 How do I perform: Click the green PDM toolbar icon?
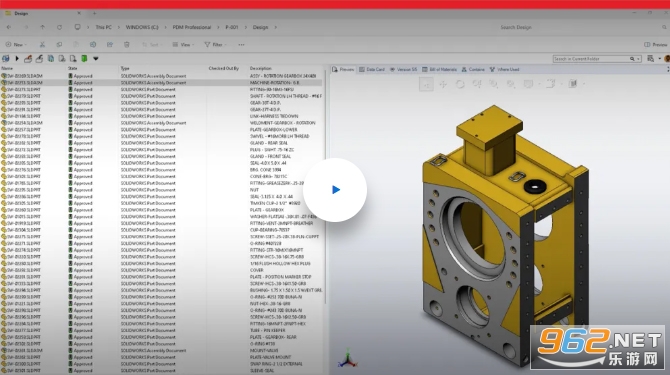pos(84,59)
